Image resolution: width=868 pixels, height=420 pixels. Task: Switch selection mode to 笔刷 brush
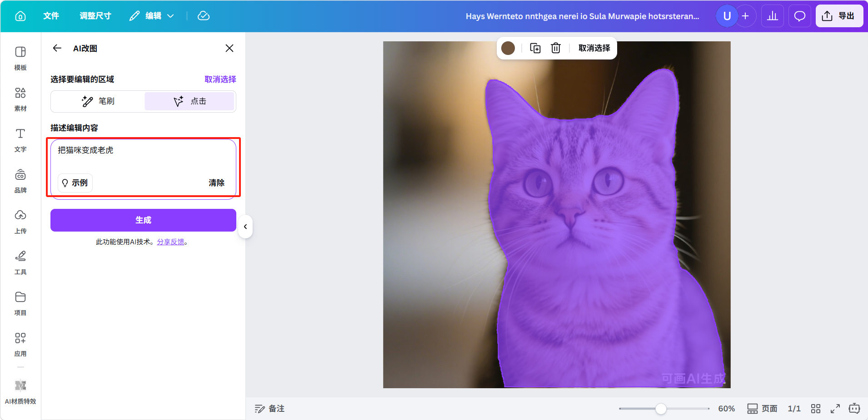[98, 101]
